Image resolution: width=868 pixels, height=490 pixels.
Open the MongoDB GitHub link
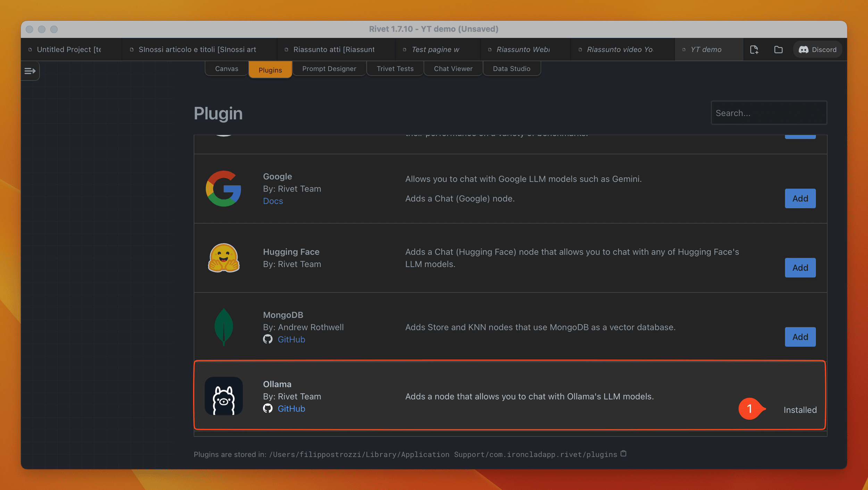[291, 339]
